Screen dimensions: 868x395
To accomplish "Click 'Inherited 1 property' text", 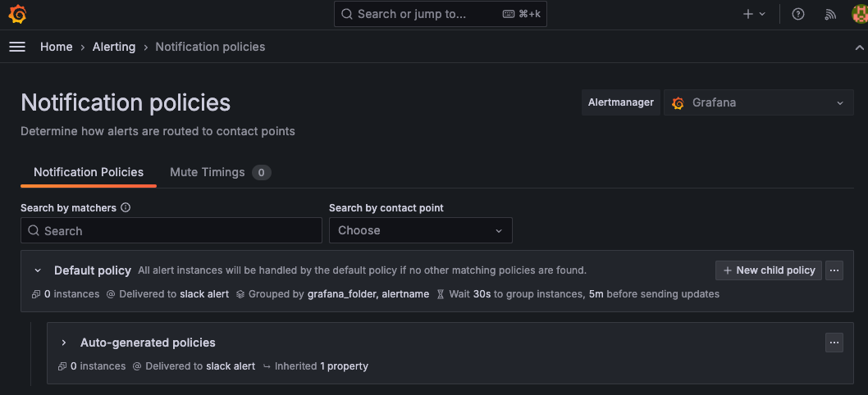I will pos(322,366).
